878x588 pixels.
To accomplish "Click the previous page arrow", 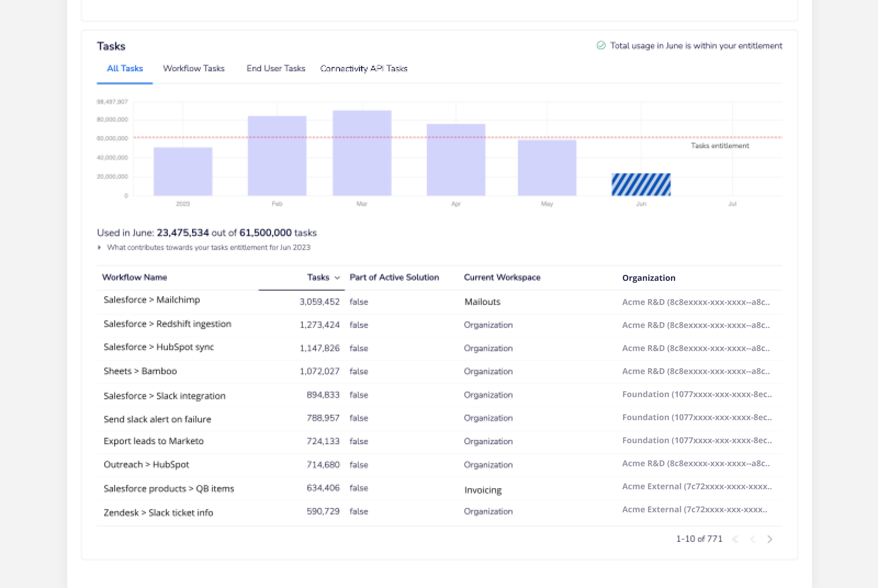I will pos(753,539).
